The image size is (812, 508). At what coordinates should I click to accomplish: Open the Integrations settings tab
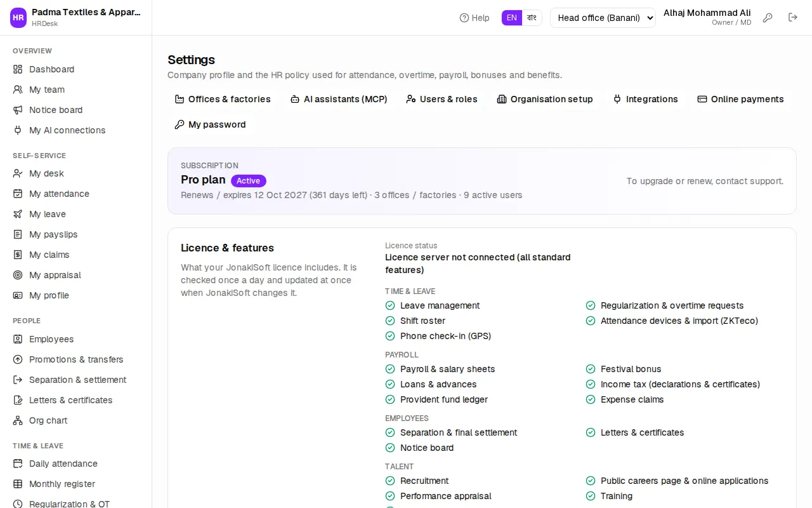pyautogui.click(x=645, y=99)
